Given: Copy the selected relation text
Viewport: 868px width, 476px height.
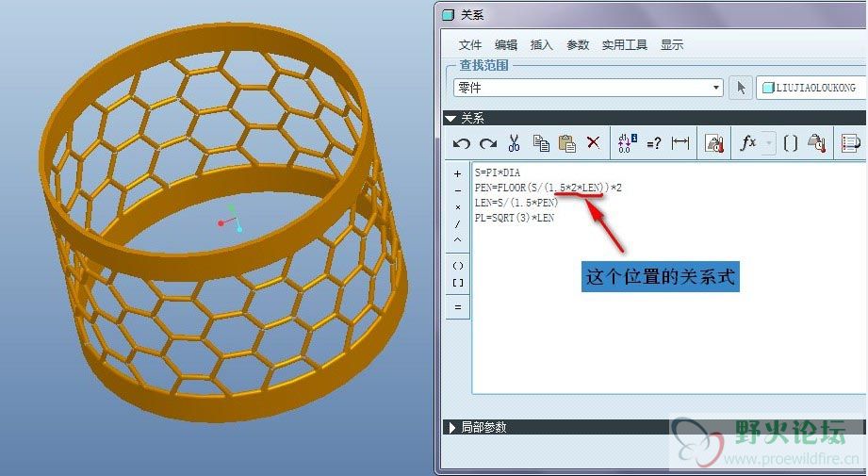Looking at the screenshot, I should coord(541,143).
